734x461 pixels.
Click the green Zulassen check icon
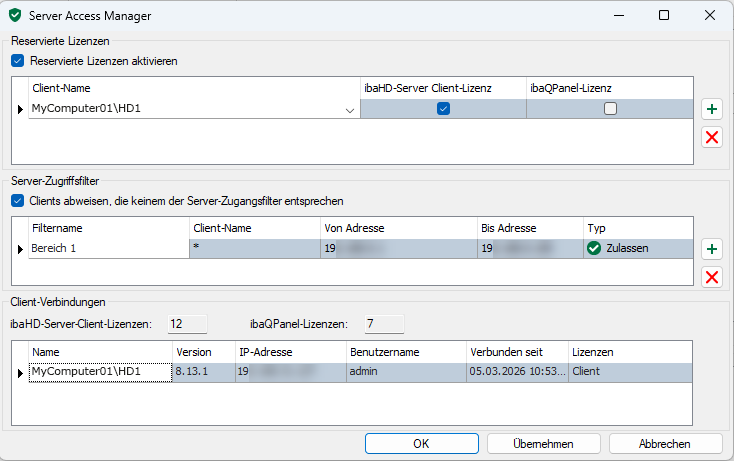(594, 248)
